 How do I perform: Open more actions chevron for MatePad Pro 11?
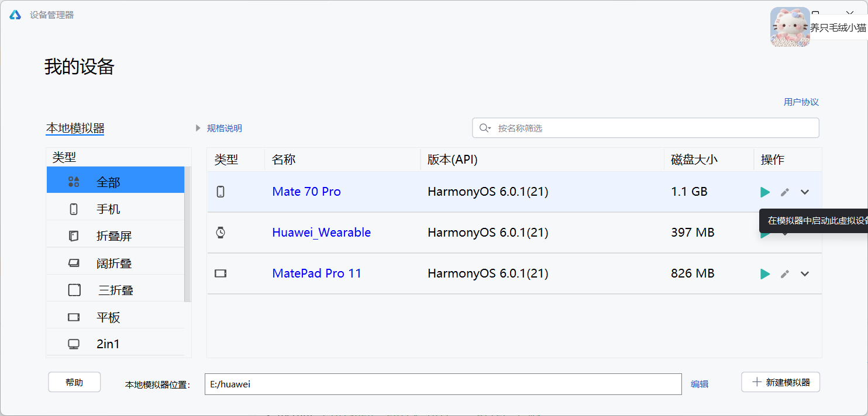(x=805, y=273)
